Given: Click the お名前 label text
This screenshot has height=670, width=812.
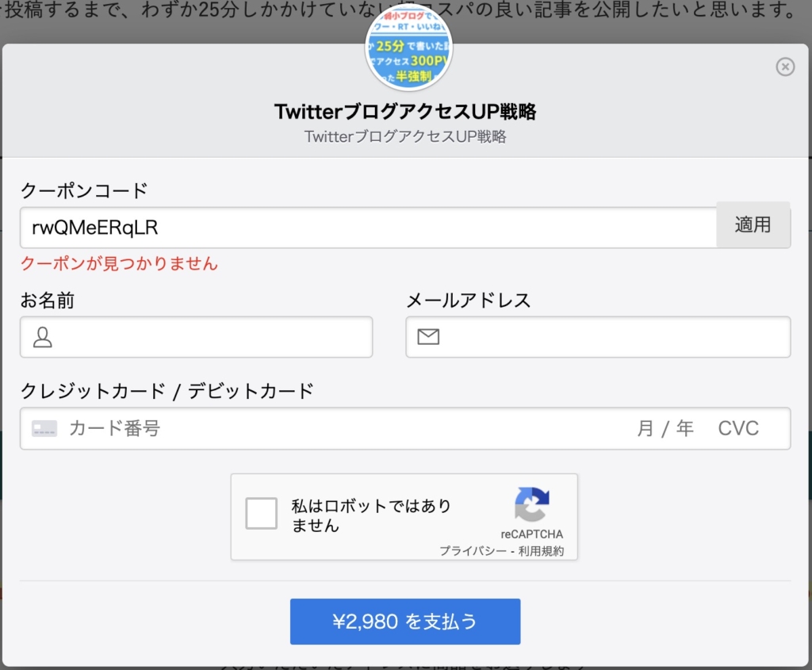Looking at the screenshot, I should pyautogui.click(x=47, y=301).
